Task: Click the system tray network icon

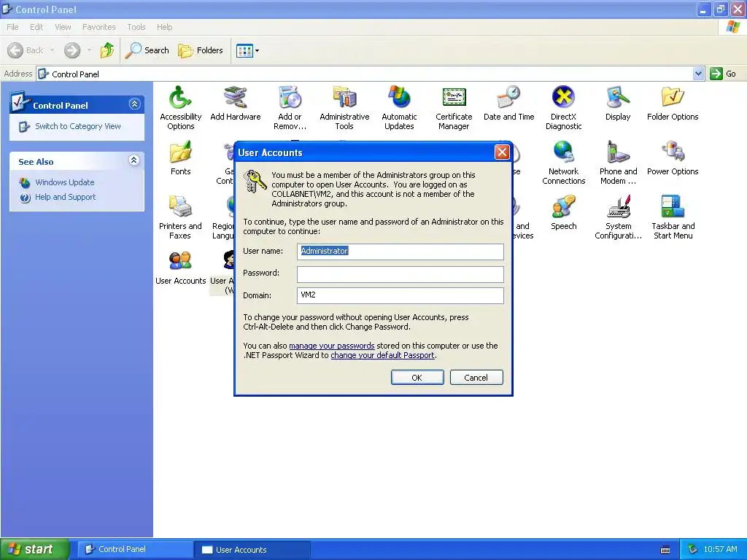Action: pos(693,550)
